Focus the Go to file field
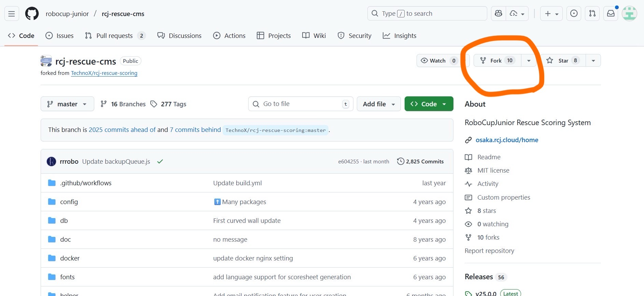This screenshot has width=644, height=296. click(301, 104)
